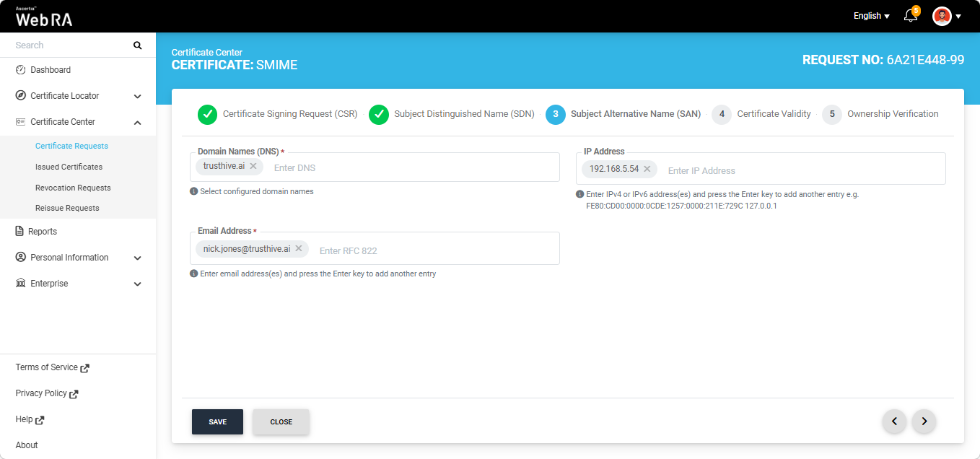Image resolution: width=980 pixels, height=459 pixels.
Task: Click the Certificate Center card icon
Action: 21,122
